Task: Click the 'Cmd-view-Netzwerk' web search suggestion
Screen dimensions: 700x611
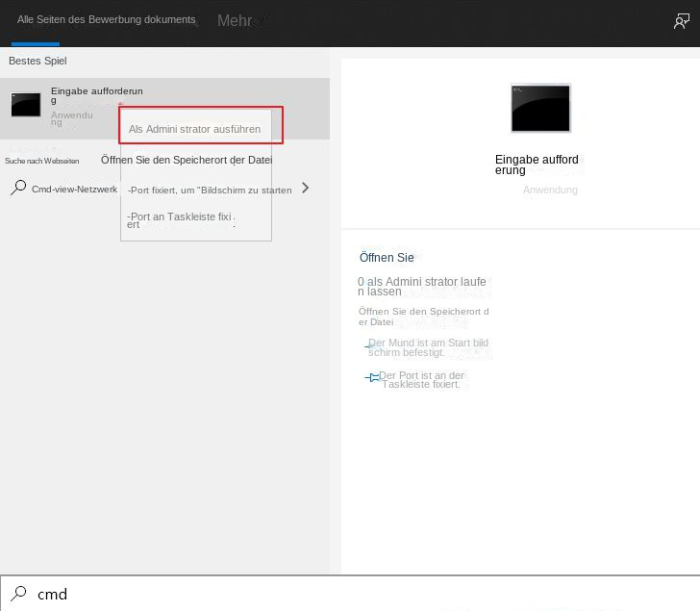Action: click(74, 190)
